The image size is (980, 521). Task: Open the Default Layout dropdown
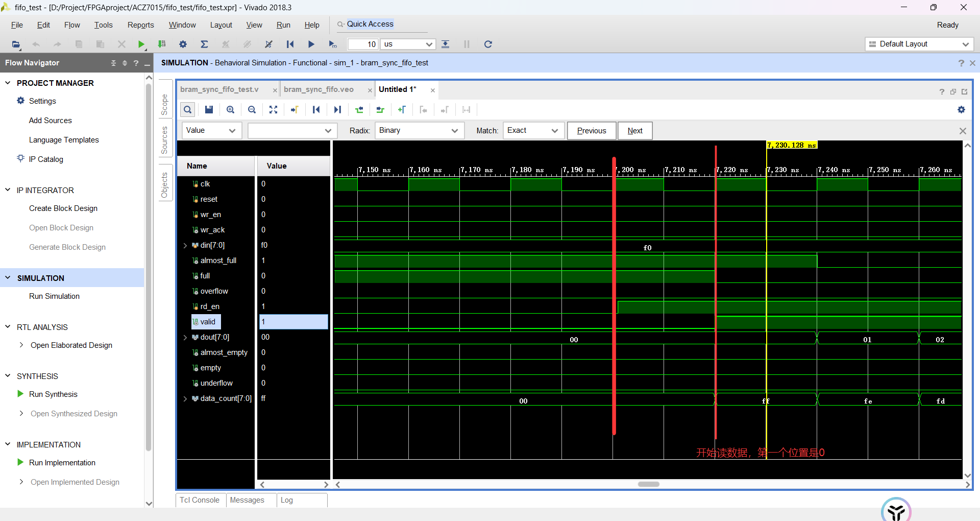coord(919,44)
